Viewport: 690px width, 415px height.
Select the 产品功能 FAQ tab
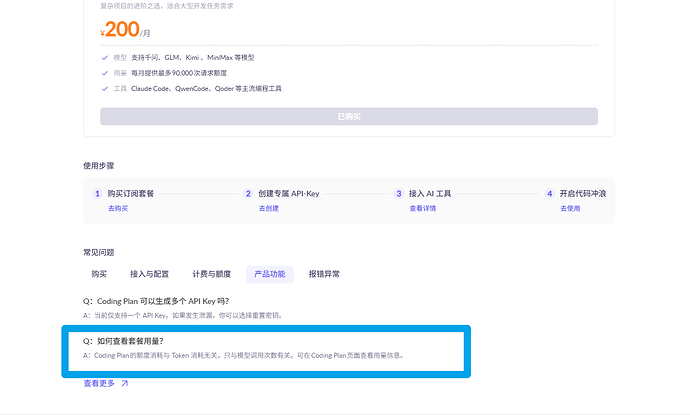coord(270,274)
